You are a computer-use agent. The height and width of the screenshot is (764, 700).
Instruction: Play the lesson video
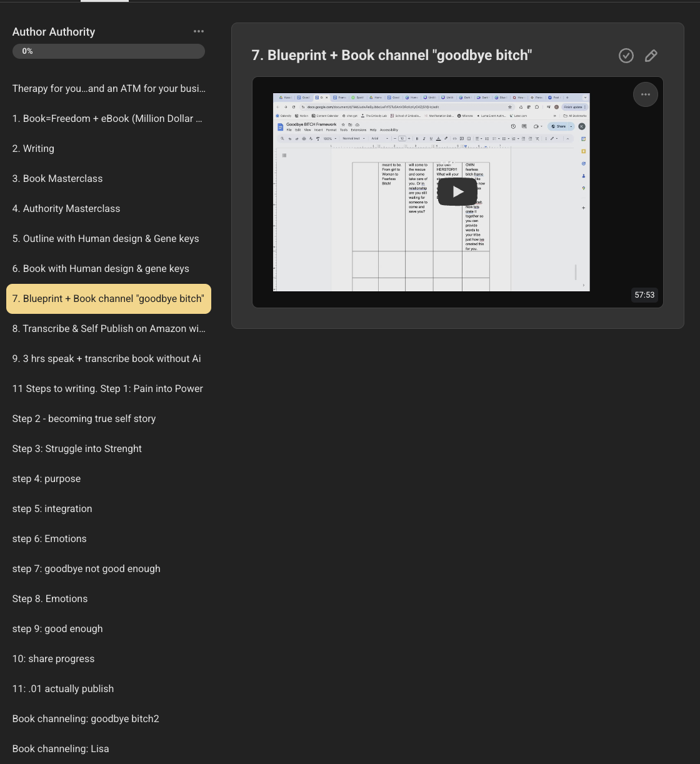[x=457, y=191]
